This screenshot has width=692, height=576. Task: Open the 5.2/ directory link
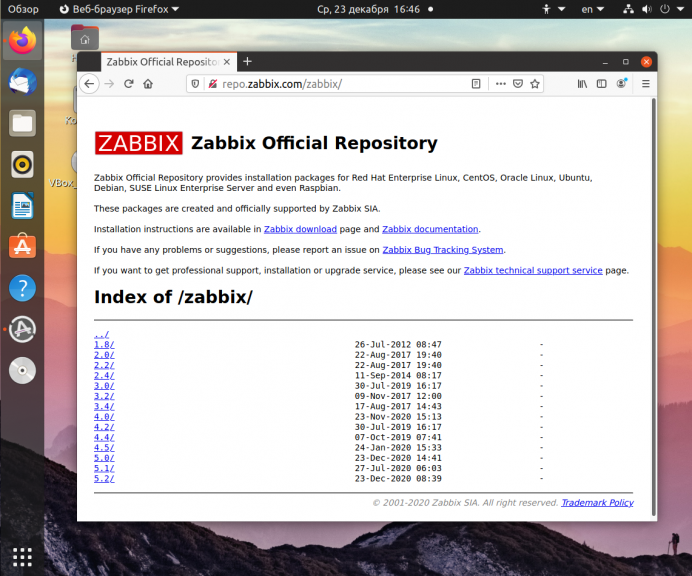click(104, 478)
